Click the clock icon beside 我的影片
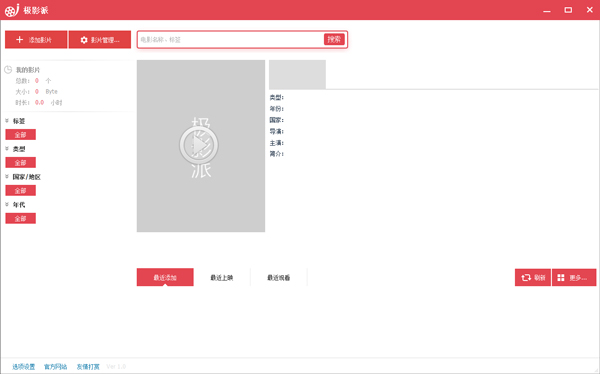Screen dimensions: 600x374 [8, 70]
